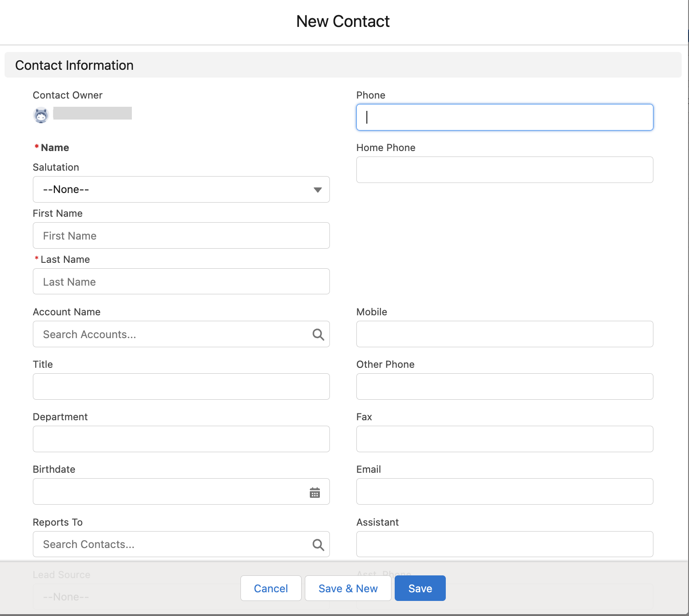Click the Mobile label
Viewport: 689px width, 616px height.
pyautogui.click(x=372, y=312)
